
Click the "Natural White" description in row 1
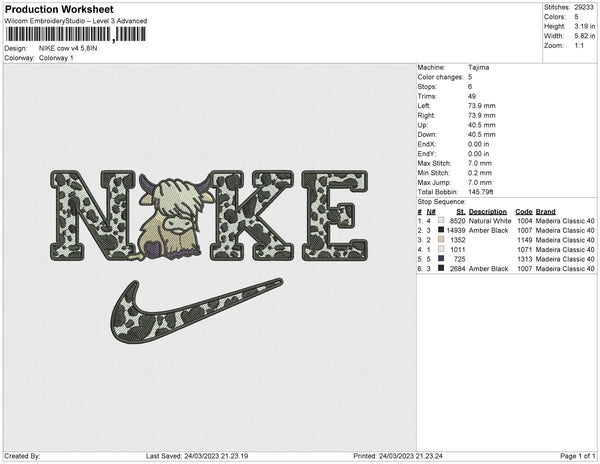point(490,221)
